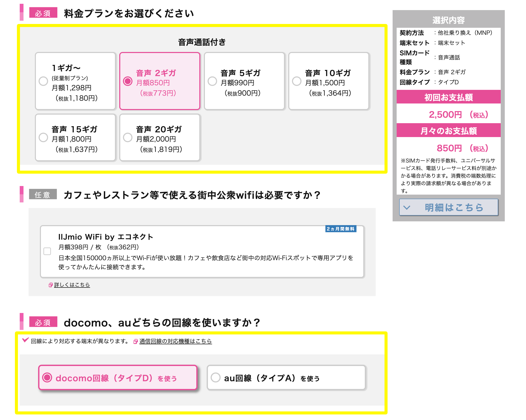Enable the IIJmio WiFi by エコネクト checkbox
The image size is (526, 420).
(x=47, y=251)
